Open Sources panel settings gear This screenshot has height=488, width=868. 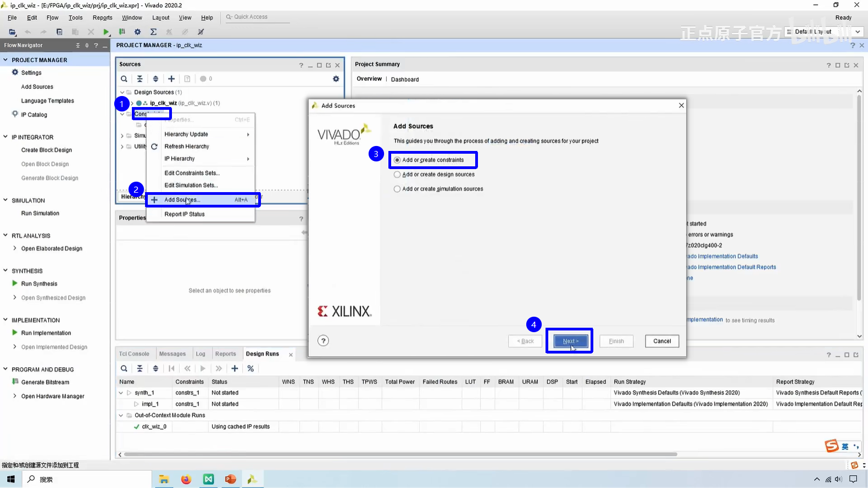[x=336, y=79]
